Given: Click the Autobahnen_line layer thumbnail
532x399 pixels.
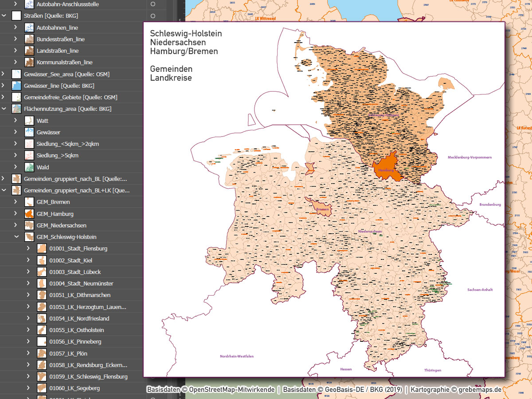Looking at the screenshot, I should (29, 27).
